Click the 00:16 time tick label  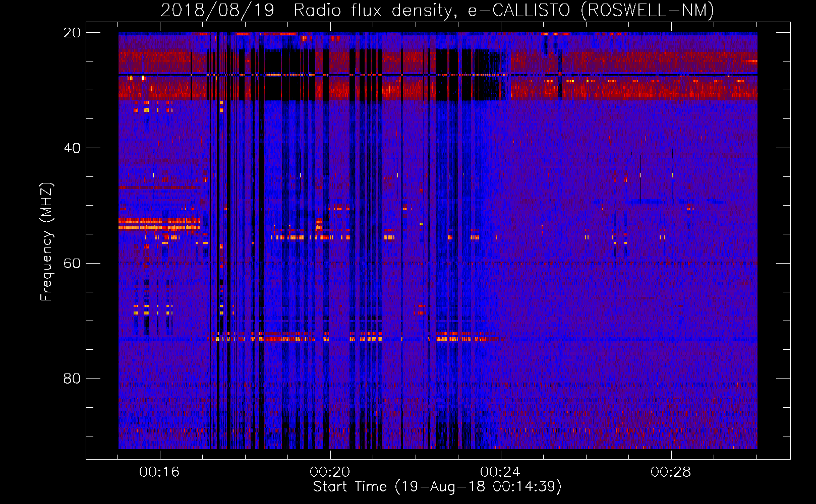pos(159,472)
